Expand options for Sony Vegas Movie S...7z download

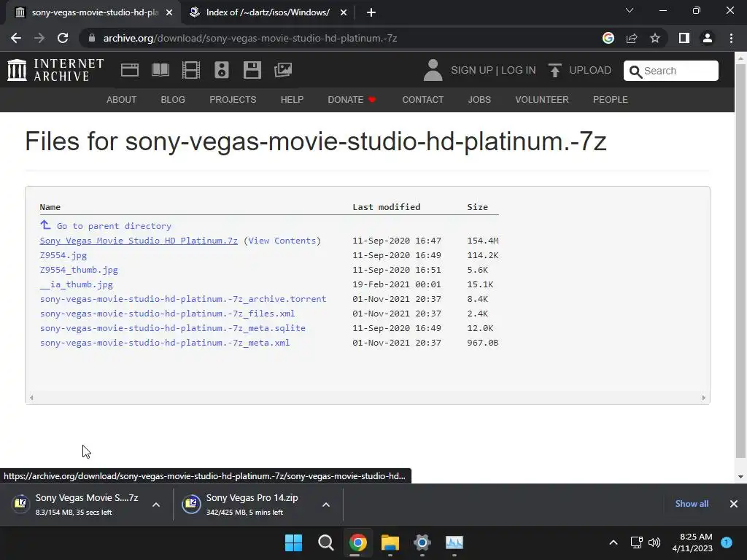pyautogui.click(x=156, y=505)
